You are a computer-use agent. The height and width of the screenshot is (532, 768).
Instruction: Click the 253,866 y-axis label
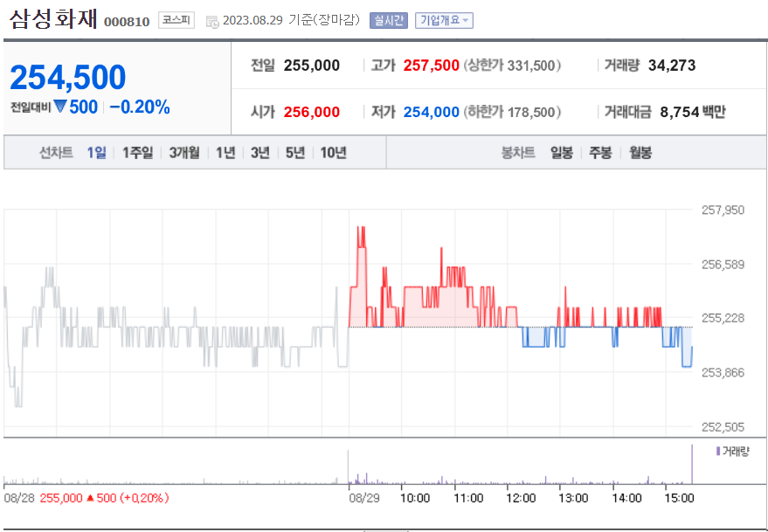click(x=723, y=373)
